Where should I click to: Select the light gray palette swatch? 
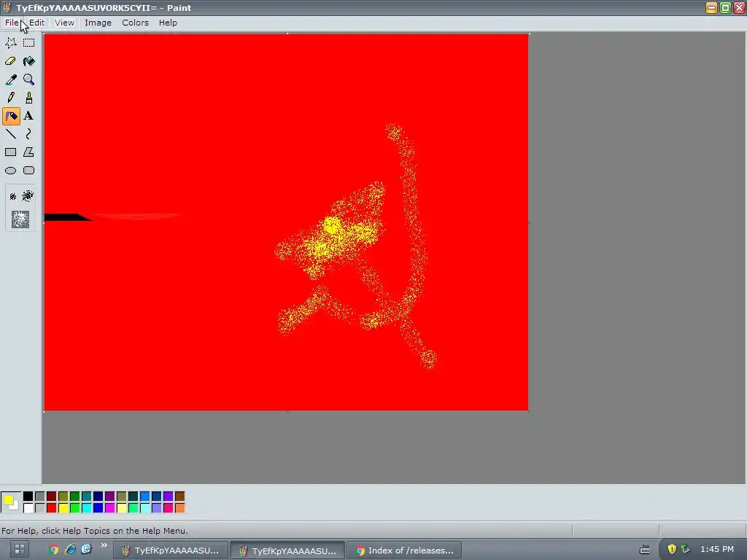point(39,508)
